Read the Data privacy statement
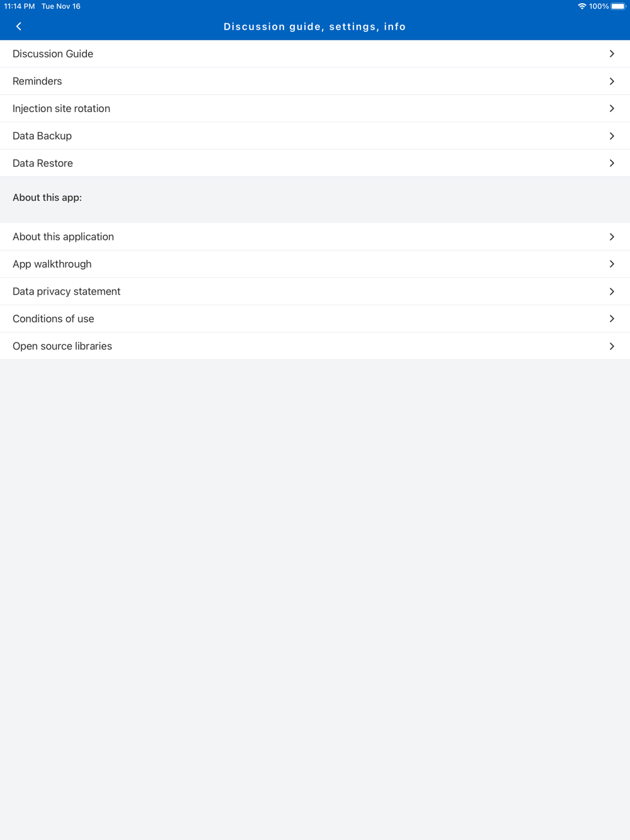 315,292
